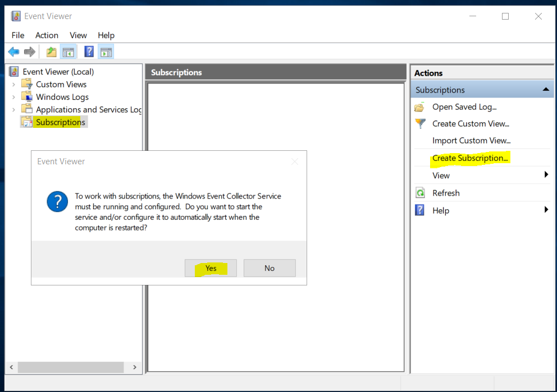Select the Windows Logs tree label
This screenshot has height=392, width=557.
(x=62, y=97)
